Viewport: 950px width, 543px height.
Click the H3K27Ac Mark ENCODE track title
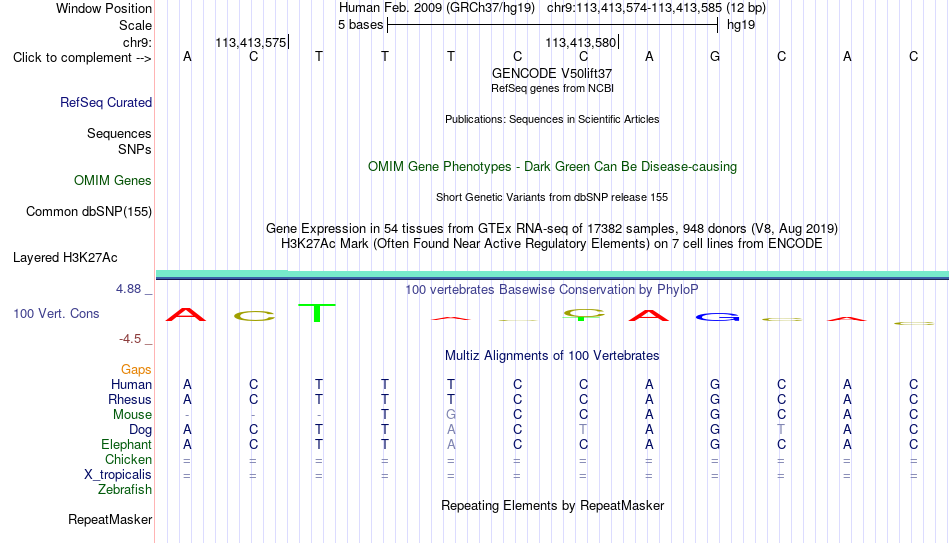[552, 244]
